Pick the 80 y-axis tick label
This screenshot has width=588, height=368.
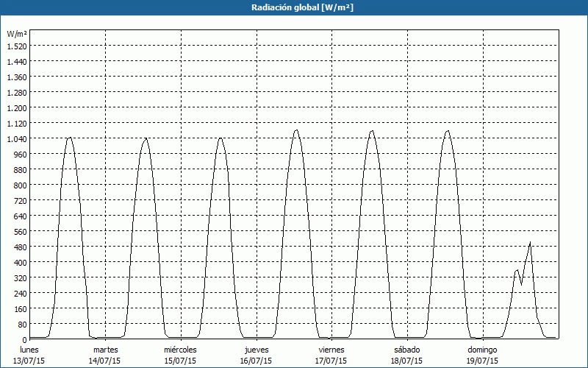pos(21,324)
